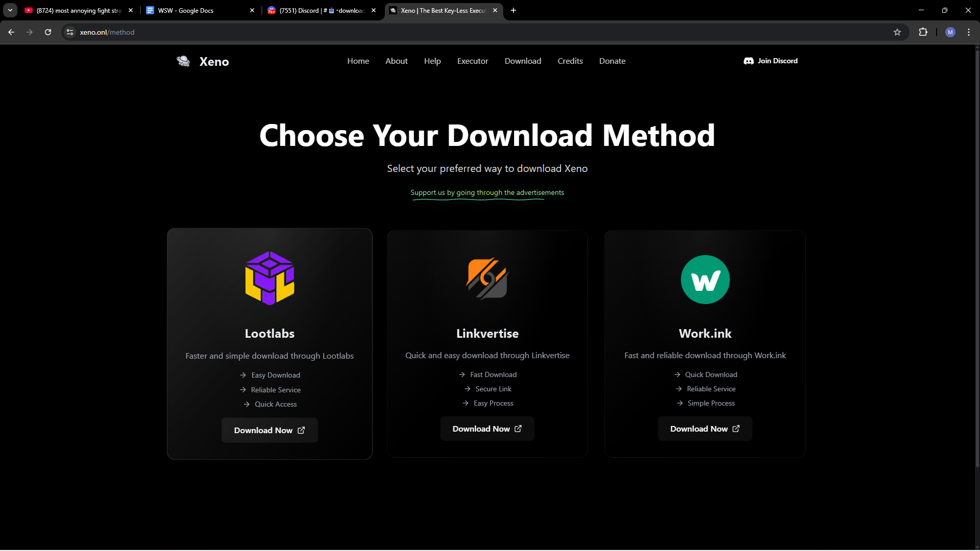980x551 pixels.
Task: Open the Help nav link
Action: point(432,61)
